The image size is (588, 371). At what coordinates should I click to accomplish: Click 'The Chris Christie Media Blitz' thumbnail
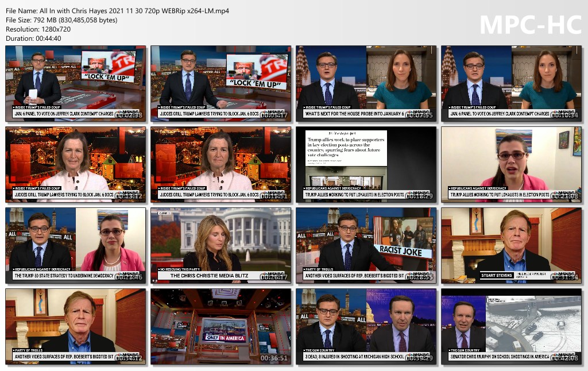click(221, 245)
